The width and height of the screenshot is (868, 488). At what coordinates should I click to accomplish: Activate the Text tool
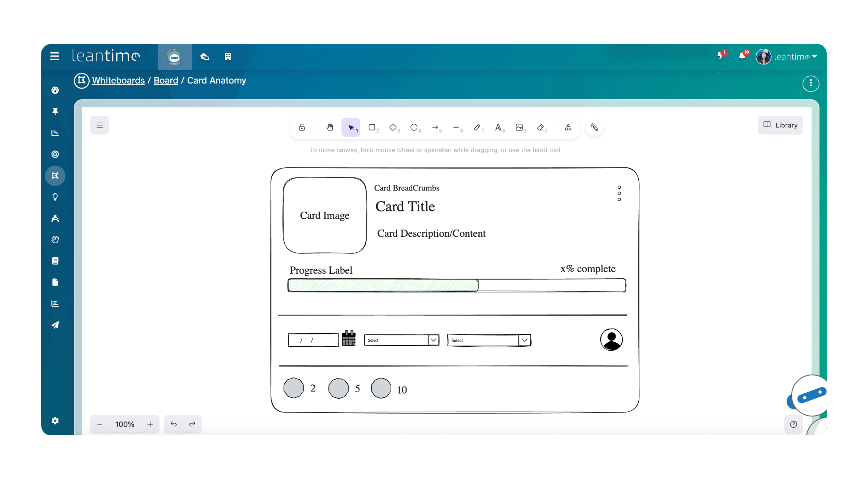(498, 127)
